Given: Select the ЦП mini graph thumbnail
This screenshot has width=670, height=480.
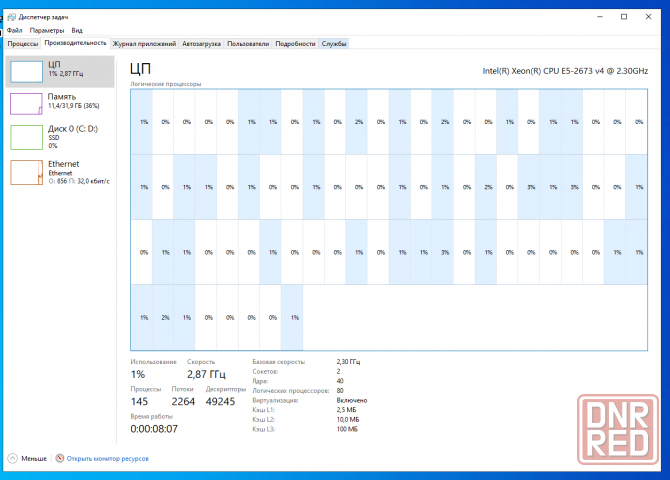Looking at the screenshot, I should point(26,71).
